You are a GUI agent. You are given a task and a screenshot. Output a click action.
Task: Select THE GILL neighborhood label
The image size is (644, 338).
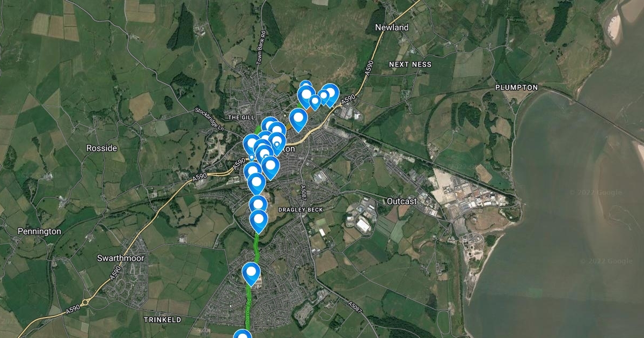click(240, 117)
